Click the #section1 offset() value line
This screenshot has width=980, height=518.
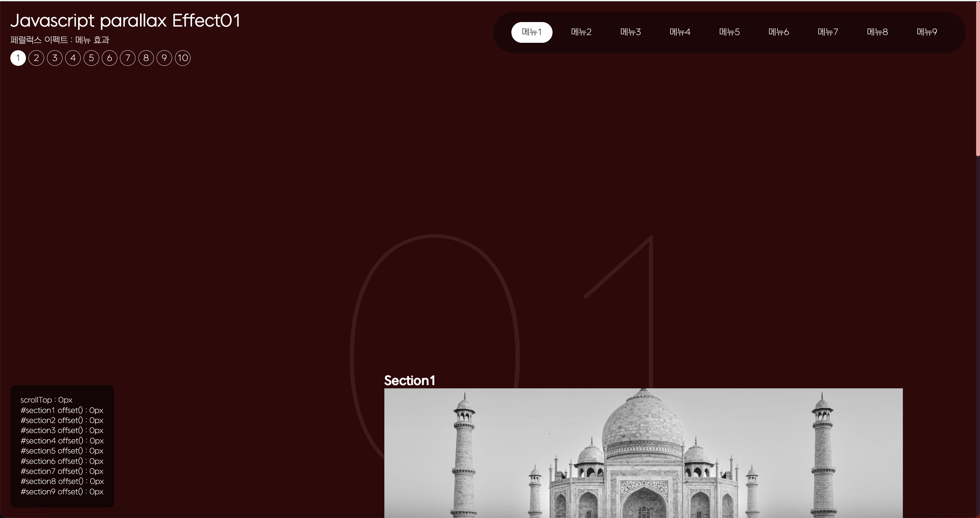62,410
